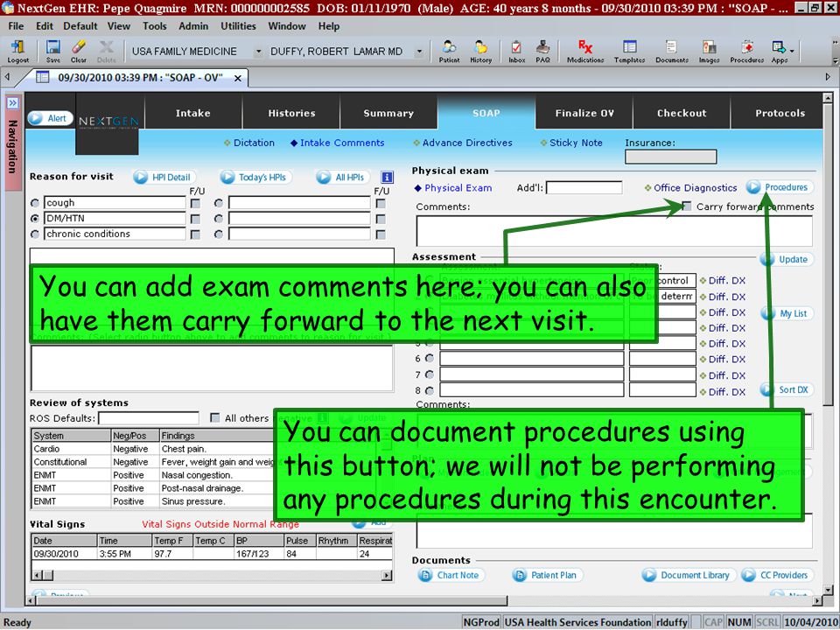Open the File menu
The image size is (840, 630).
pos(16,25)
